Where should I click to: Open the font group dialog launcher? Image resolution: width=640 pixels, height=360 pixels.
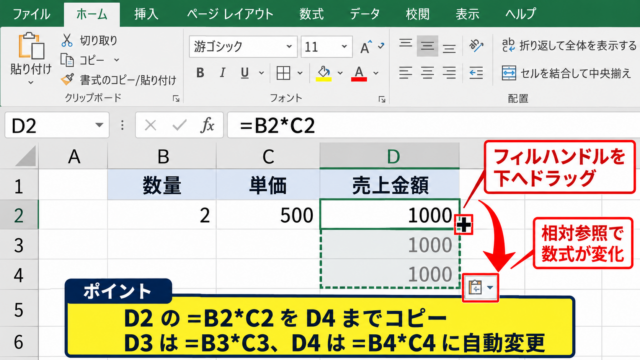382,99
